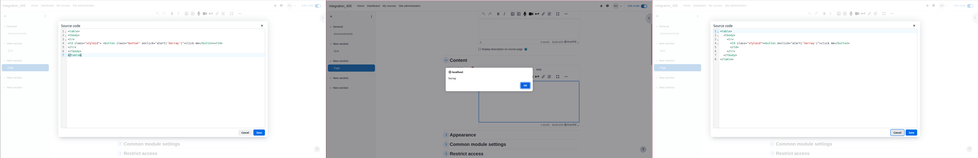Open notifications bell in the middle window
Screen dimensions: 980x158
coord(602,6)
